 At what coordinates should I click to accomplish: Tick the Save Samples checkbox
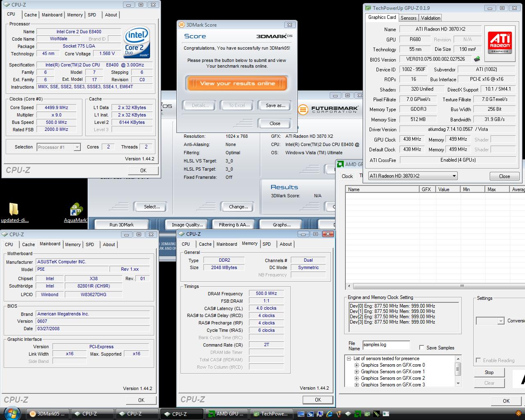(422, 347)
